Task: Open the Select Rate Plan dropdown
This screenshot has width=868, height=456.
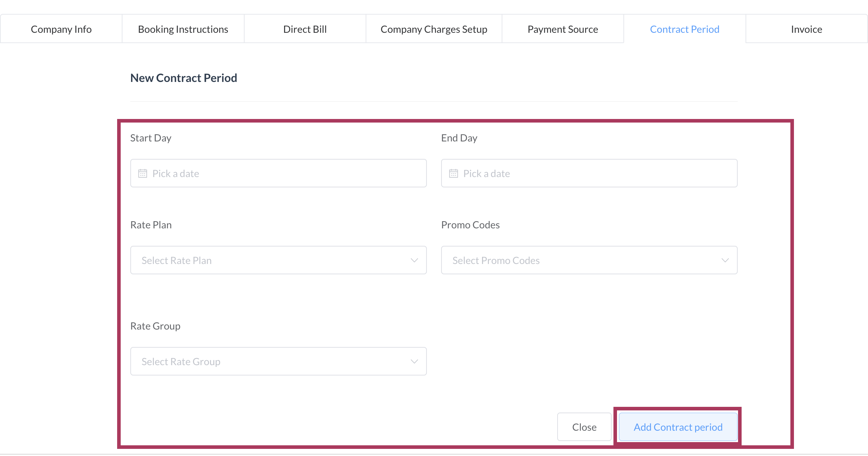Action: pos(278,260)
